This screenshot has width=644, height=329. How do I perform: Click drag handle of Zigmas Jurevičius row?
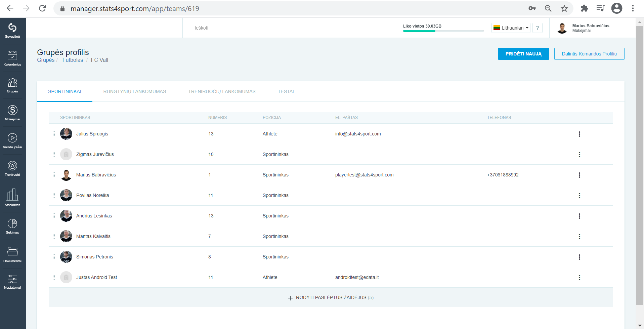[54, 154]
